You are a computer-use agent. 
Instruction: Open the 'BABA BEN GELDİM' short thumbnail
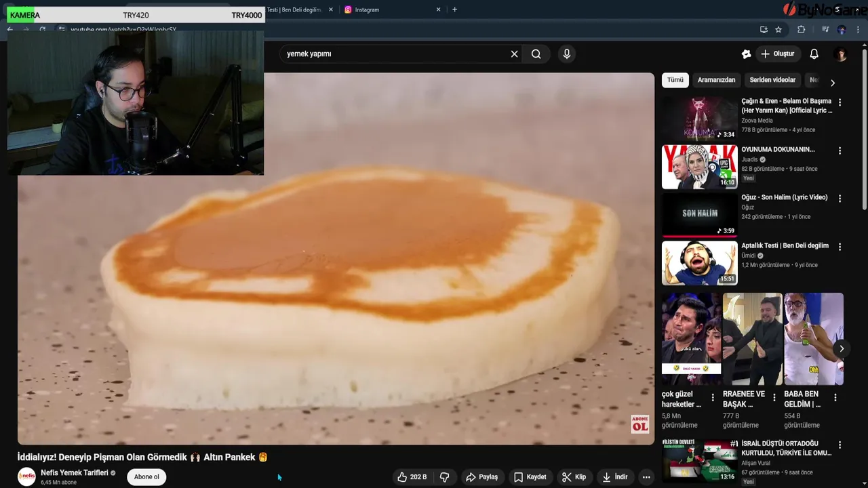tap(814, 339)
